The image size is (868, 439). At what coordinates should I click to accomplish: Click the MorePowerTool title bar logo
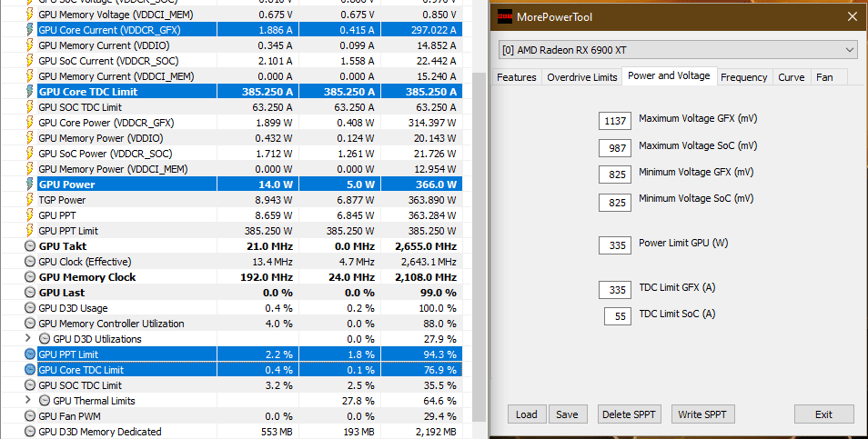tap(504, 16)
